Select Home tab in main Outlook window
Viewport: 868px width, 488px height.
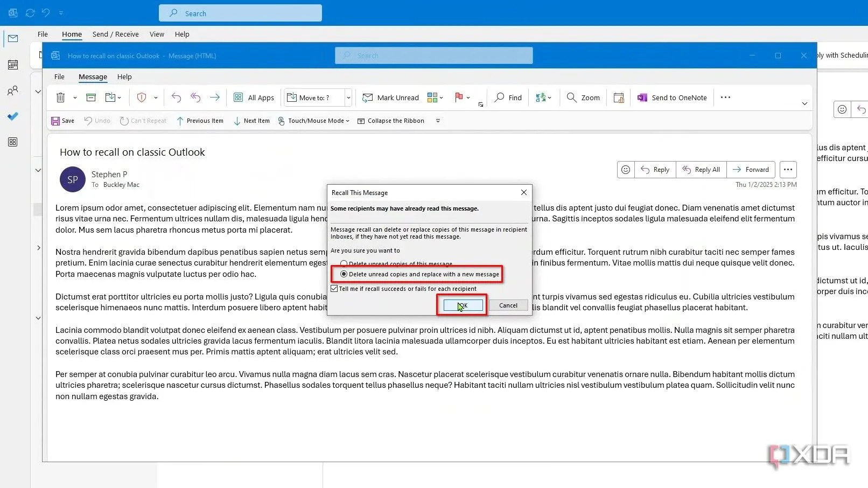(x=72, y=34)
